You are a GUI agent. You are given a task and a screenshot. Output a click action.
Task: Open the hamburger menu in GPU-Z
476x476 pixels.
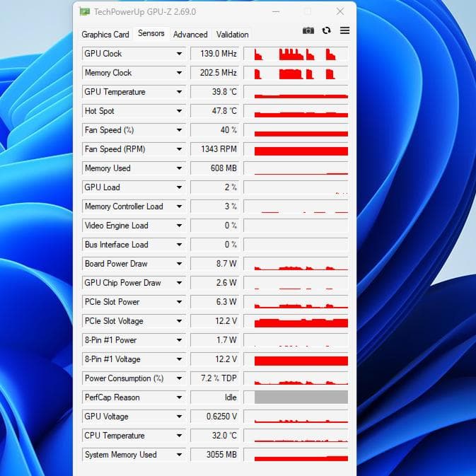344,30
